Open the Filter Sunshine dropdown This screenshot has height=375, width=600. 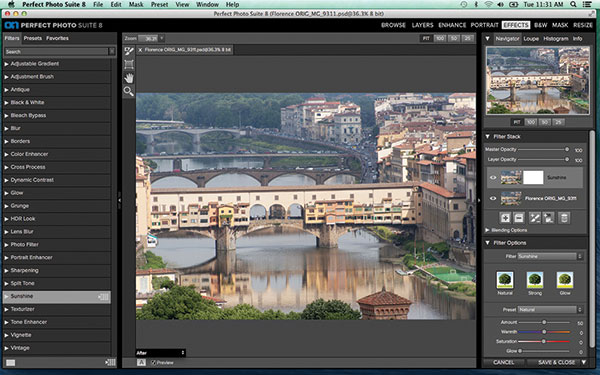coord(550,256)
